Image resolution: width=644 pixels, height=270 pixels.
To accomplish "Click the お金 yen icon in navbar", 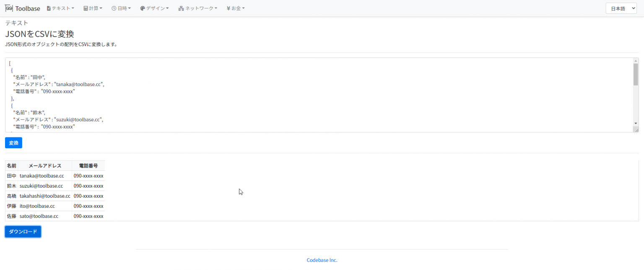I will (x=228, y=8).
